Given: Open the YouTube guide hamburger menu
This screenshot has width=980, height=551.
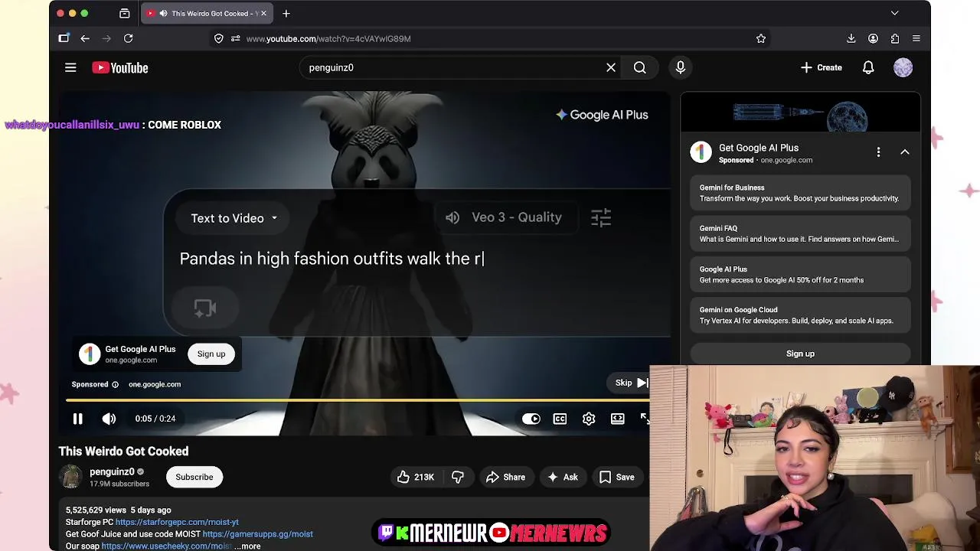Looking at the screenshot, I should tap(70, 67).
